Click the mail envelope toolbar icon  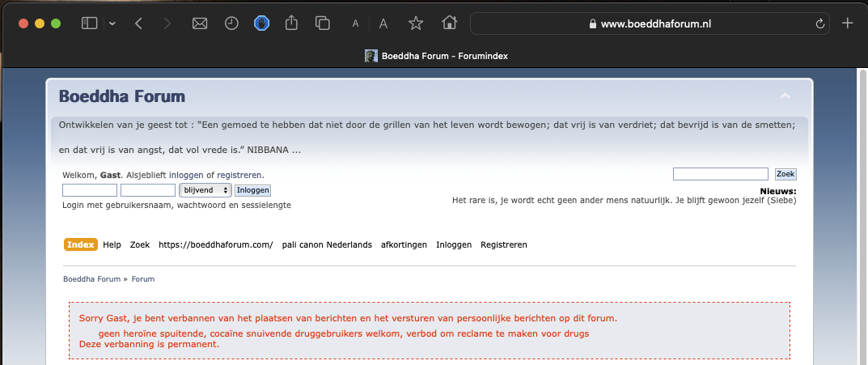point(200,23)
